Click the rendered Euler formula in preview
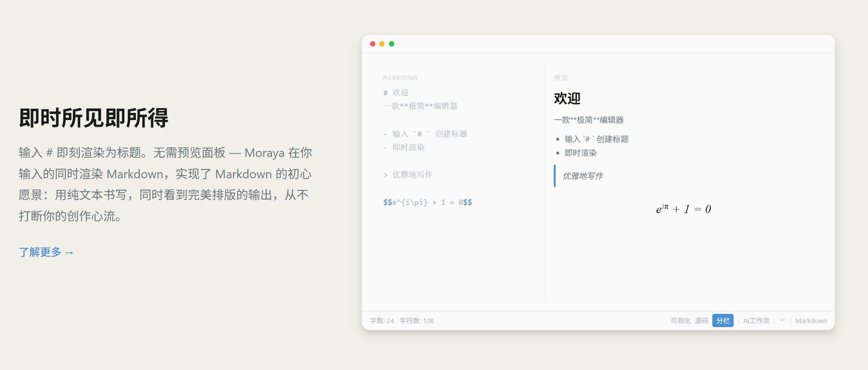Screen dimensions: 868x370 pos(683,209)
